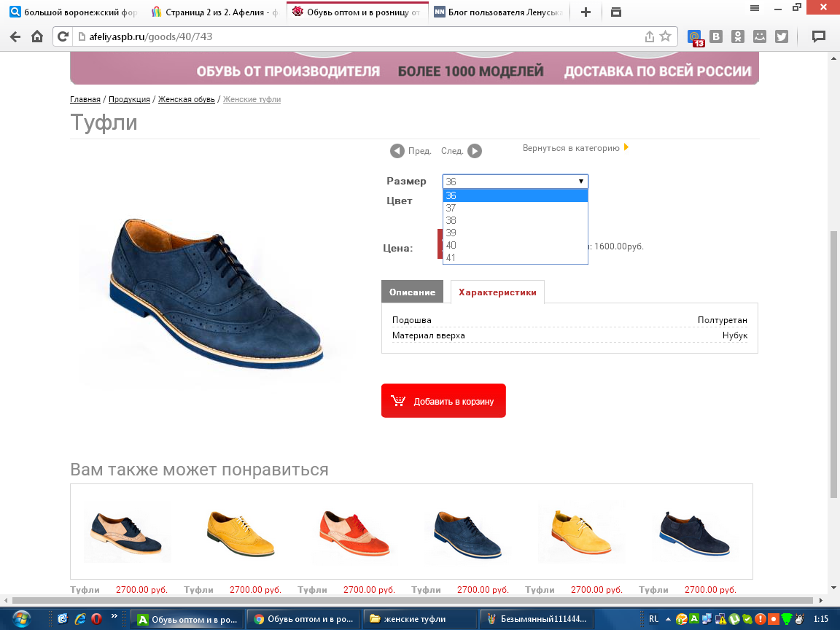The image size is (840, 630).
Task: Open the yellow shoe thumbnail in recommendations
Action: 241,534
